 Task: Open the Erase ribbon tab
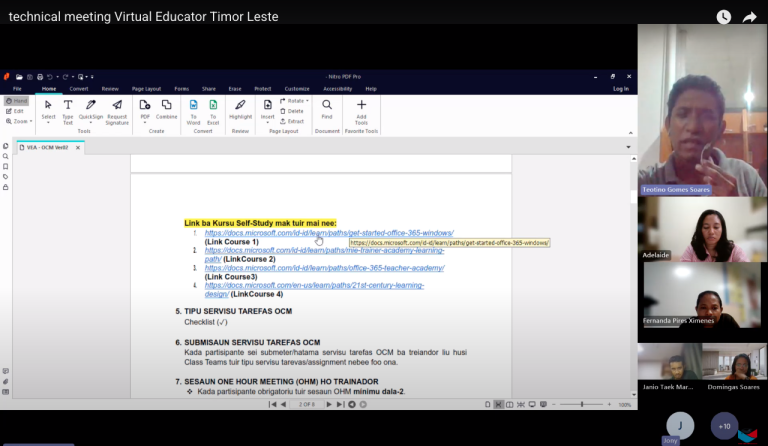[x=235, y=89]
